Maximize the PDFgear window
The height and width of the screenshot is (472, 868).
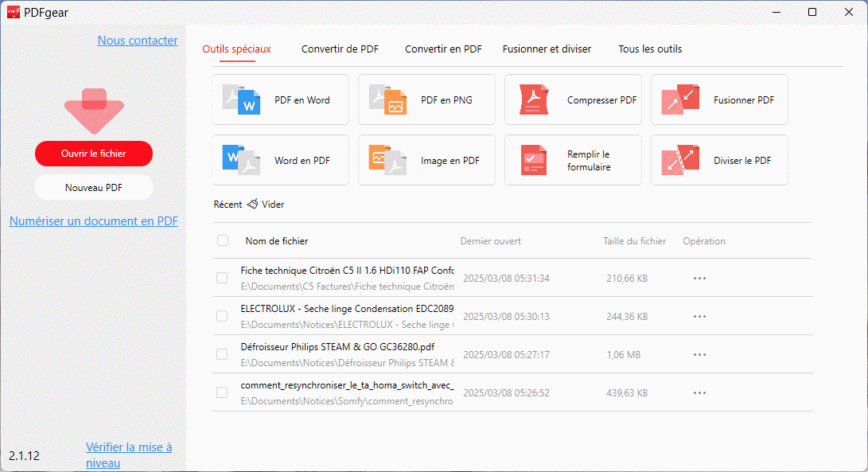[x=812, y=12]
